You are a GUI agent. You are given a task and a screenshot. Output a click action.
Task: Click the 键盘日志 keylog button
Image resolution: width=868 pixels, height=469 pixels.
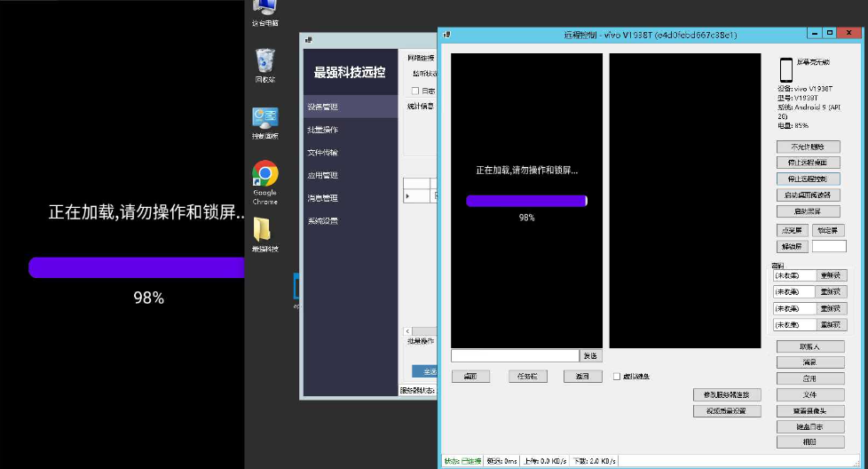pos(810,427)
